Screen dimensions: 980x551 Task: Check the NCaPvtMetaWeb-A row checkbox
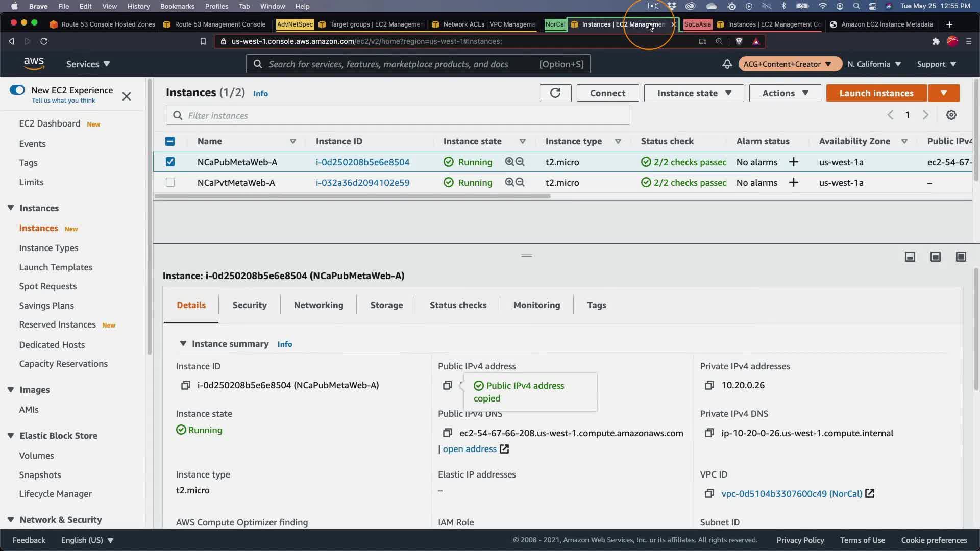(x=170, y=182)
